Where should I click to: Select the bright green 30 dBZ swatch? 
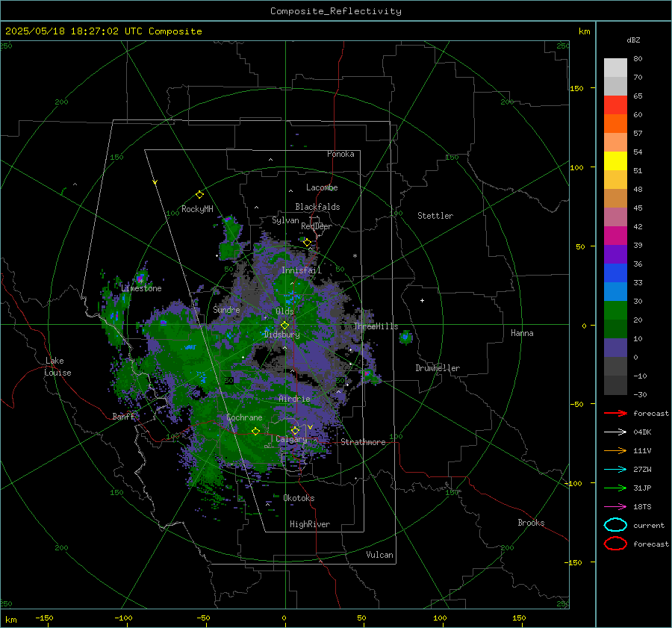(x=615, y=310)
